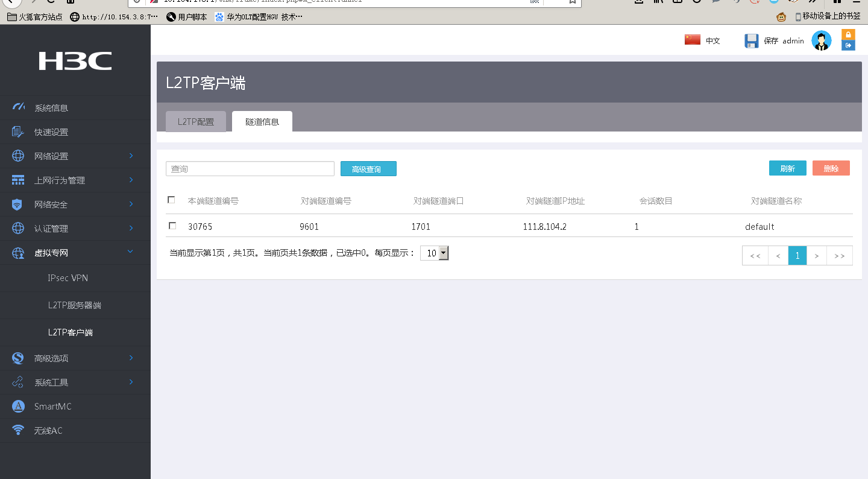Expand the 网络设置 submenu arrow
This screenshot has height=479, width=868.
[x=131, y=156]
